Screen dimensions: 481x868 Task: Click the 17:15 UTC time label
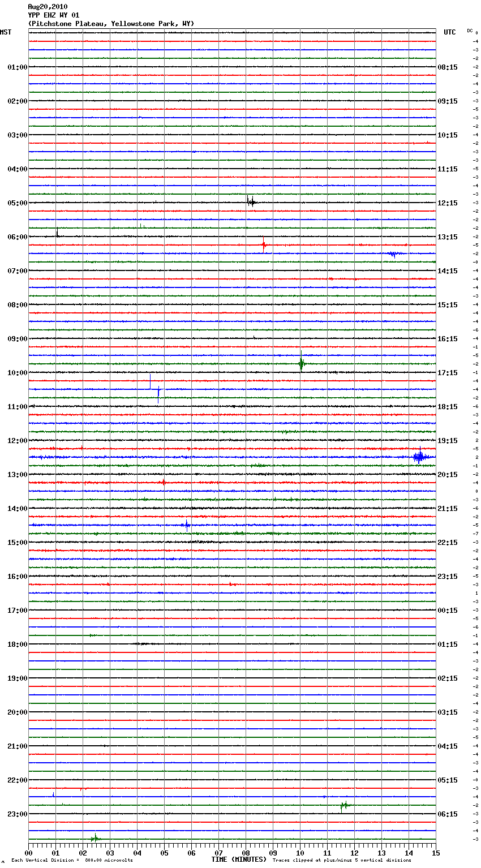(x=448, y=373)
